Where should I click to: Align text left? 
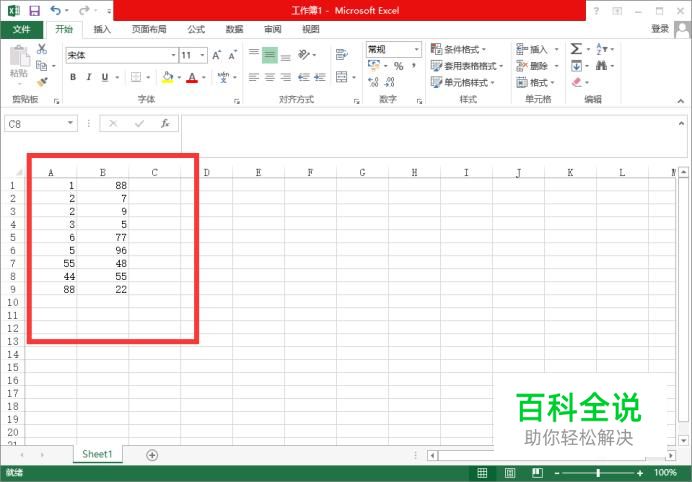(253, 77)
